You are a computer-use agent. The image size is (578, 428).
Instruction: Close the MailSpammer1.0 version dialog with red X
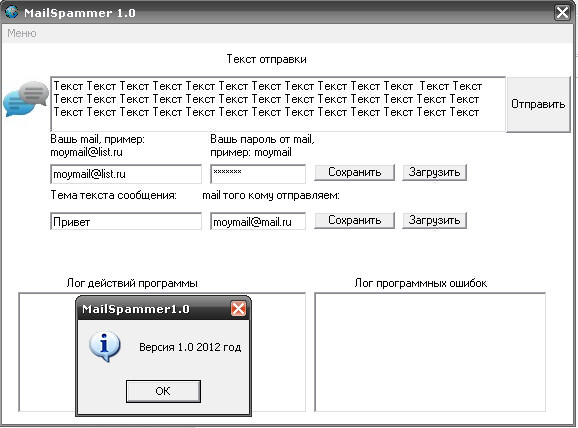click(238, 308)
